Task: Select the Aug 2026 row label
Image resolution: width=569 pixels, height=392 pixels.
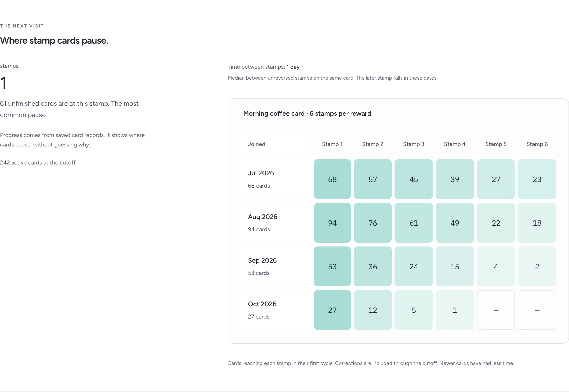Action: pyautogui.click(x=276, y=223)
